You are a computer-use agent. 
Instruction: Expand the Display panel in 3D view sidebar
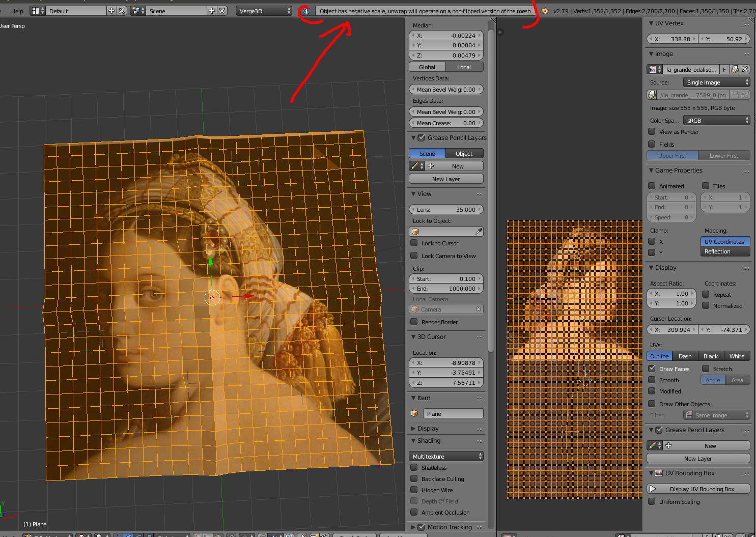[x=413, y=429]
